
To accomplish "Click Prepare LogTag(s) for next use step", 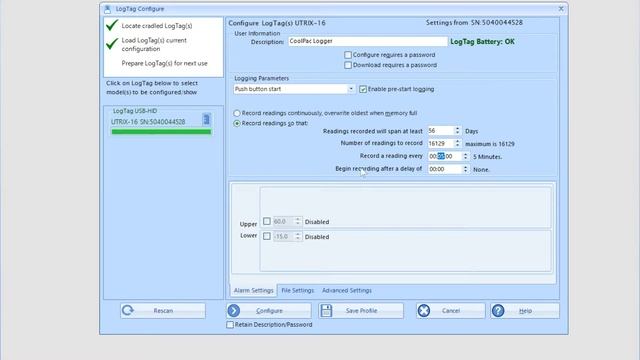I will tap(164, 63).
